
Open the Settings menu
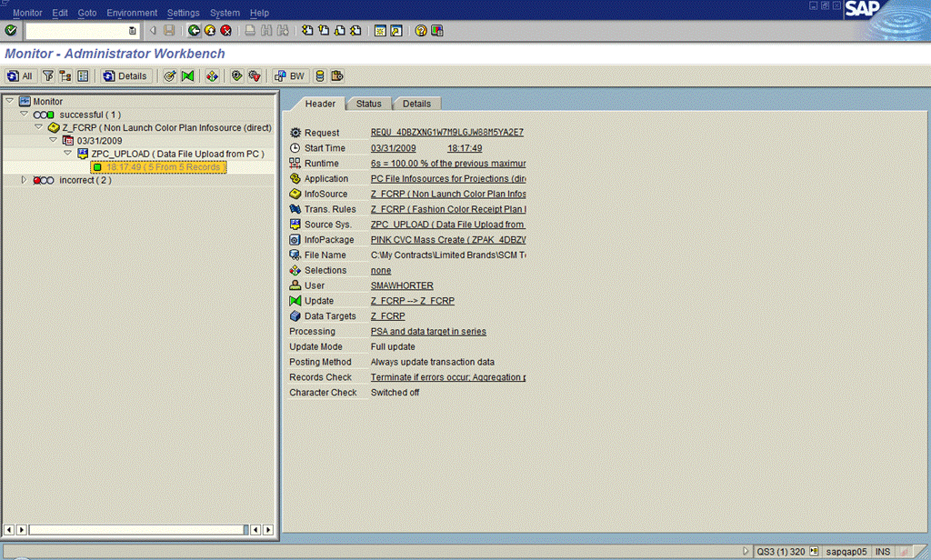coord(184,13)
